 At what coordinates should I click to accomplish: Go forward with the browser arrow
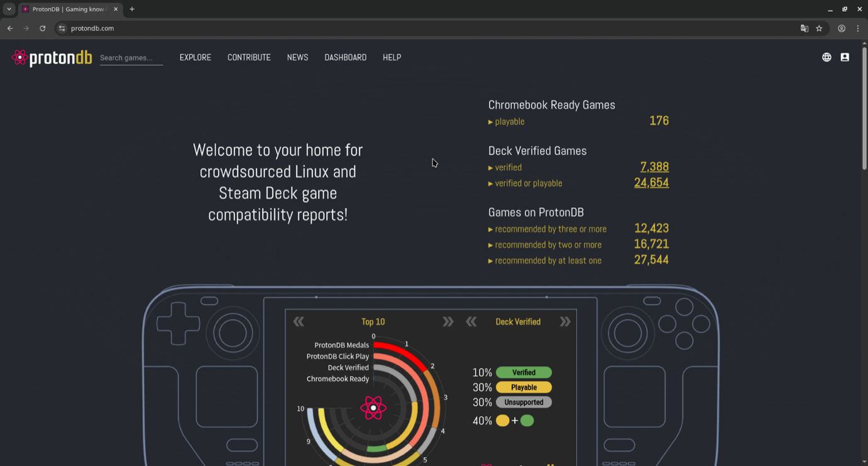[x=26, y=28]
